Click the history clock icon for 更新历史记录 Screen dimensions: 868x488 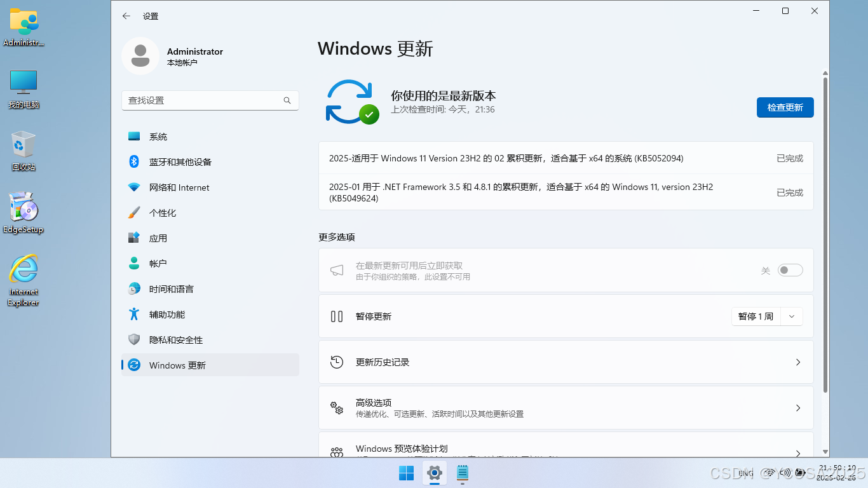coord(337,362)
